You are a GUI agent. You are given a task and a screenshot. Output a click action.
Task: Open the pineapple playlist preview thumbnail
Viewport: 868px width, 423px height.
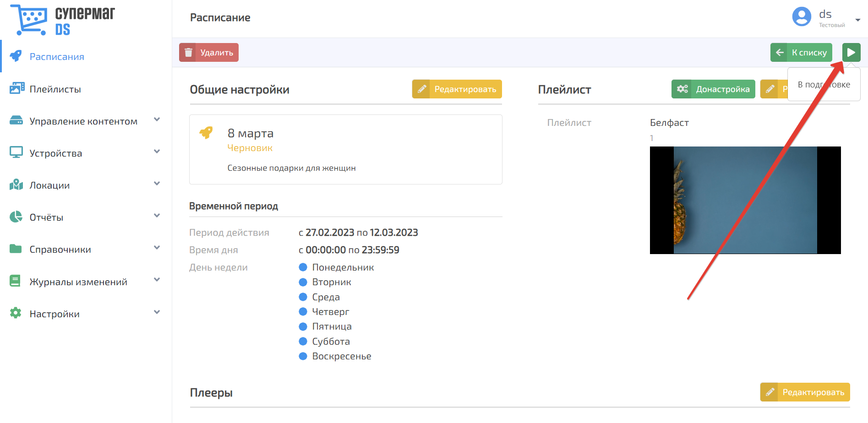pos(745,200)
